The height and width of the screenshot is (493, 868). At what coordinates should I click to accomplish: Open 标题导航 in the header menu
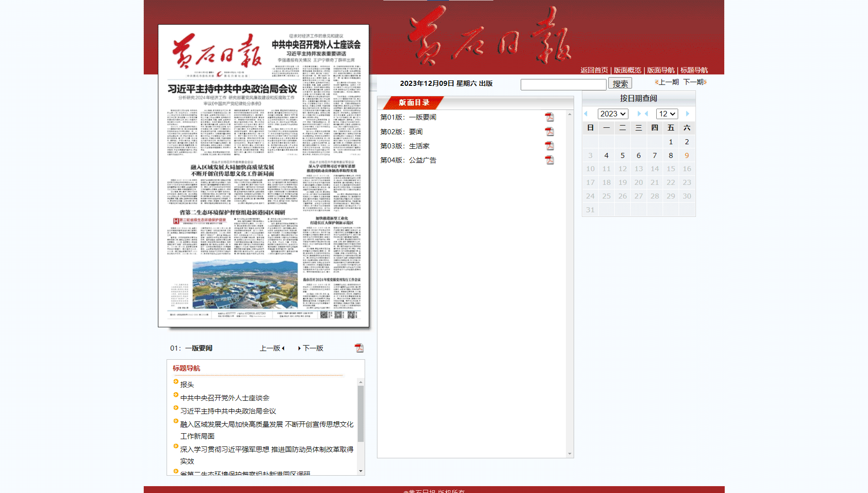point(694,70)
